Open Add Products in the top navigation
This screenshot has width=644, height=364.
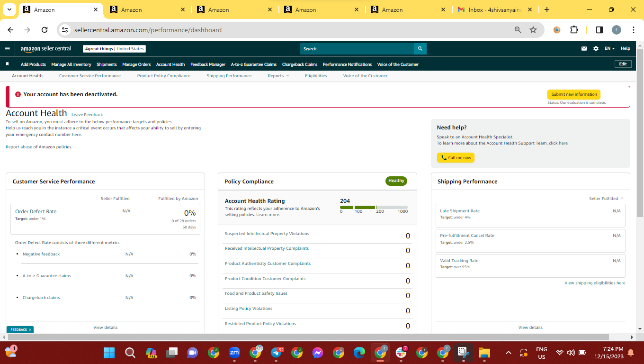[33, 64]
